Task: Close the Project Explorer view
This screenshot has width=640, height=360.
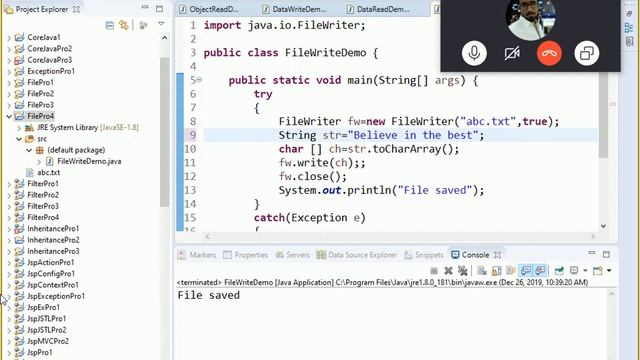Action: tap(76, 9)
